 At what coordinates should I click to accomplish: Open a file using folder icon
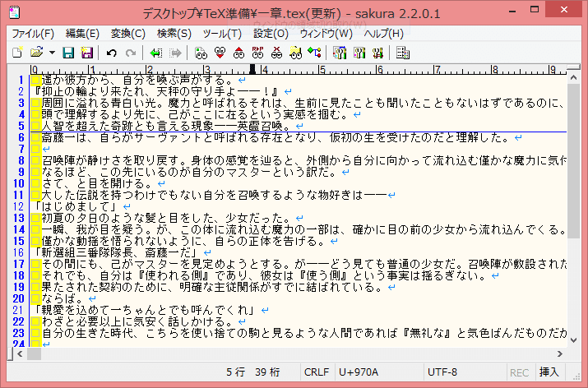[37, 53]
